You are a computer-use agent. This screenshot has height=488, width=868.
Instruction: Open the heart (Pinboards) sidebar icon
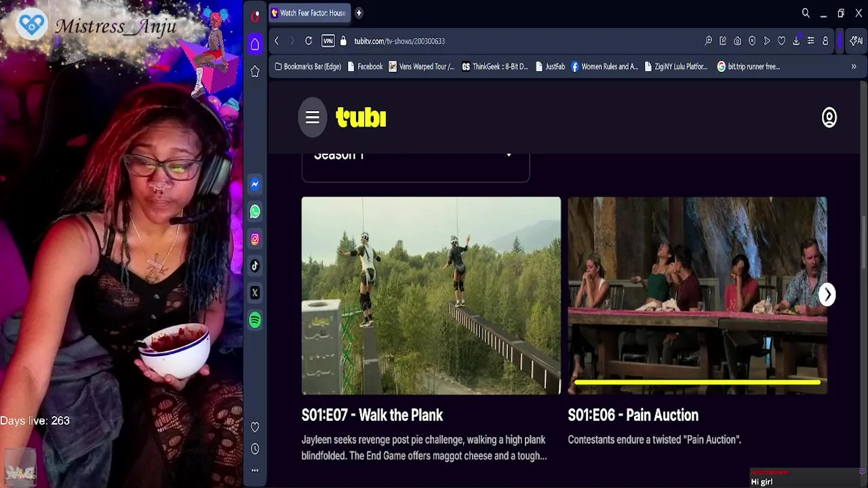[255, 427]
